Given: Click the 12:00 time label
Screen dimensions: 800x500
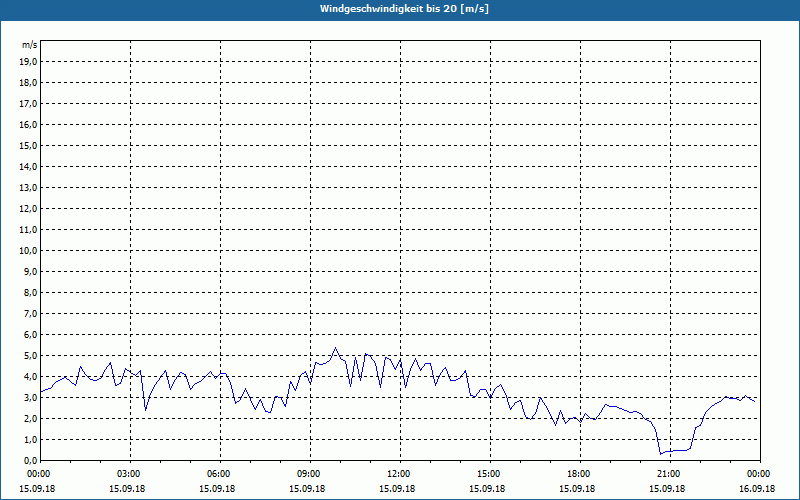Looking at the screenshot, I should tap(400, 474).
